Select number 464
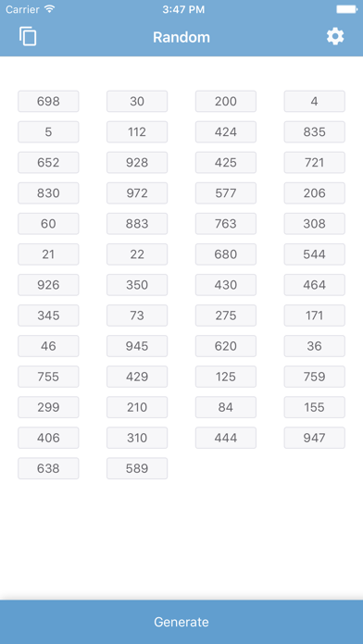This screenshot has width=363, height=644. point(315,285)
